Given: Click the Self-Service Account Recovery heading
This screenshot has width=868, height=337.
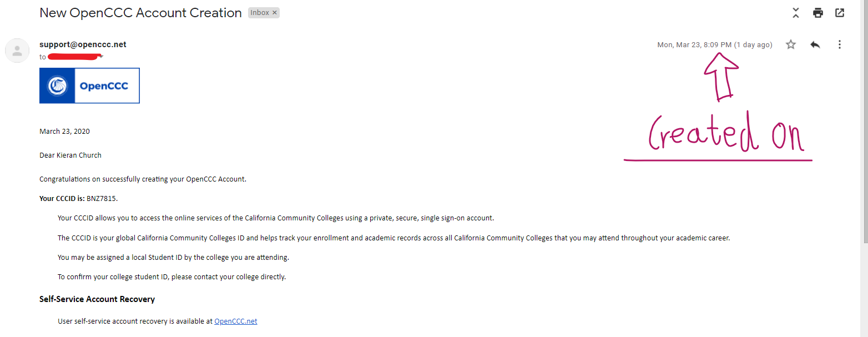Looking at the screenshot, I should tap(97, 299).
